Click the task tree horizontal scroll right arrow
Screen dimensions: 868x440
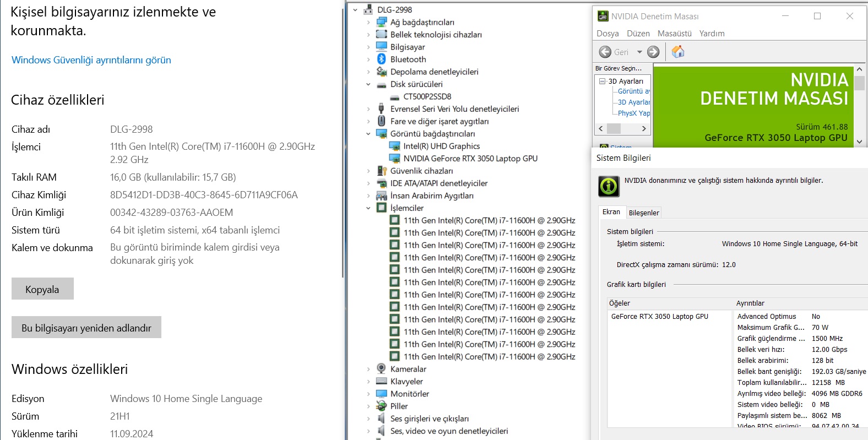pyautogui.click(x=644, y=128)
